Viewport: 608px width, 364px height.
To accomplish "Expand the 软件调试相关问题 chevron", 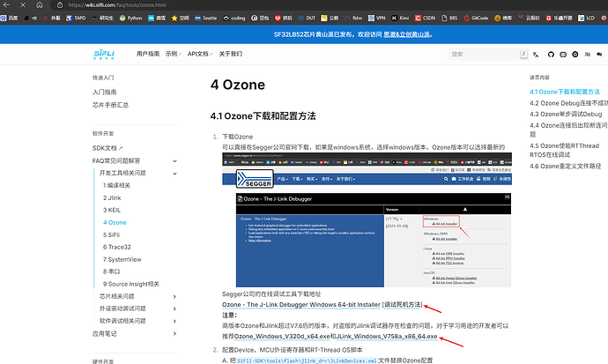I will point(174,321).
